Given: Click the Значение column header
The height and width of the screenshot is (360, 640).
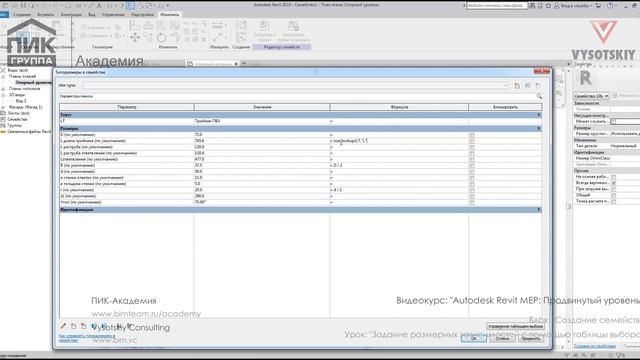Looking at the screenshot, I should [x=262, y=107].
